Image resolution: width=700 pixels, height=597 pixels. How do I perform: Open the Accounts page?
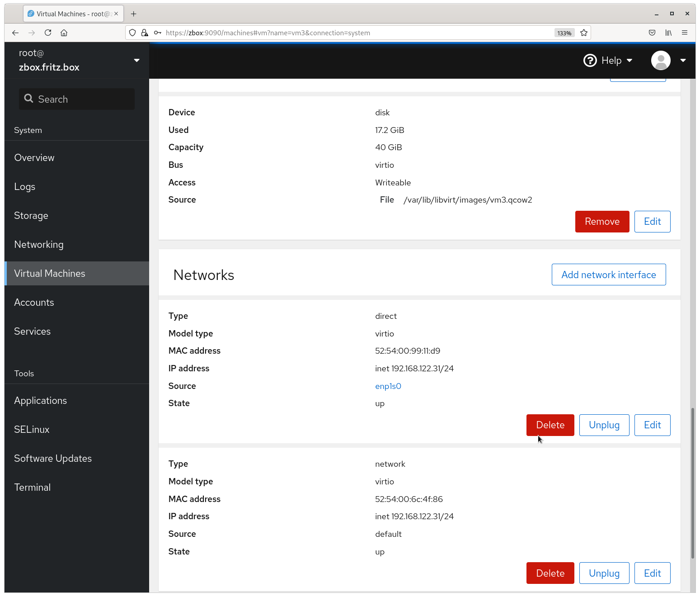pos(77,302)
